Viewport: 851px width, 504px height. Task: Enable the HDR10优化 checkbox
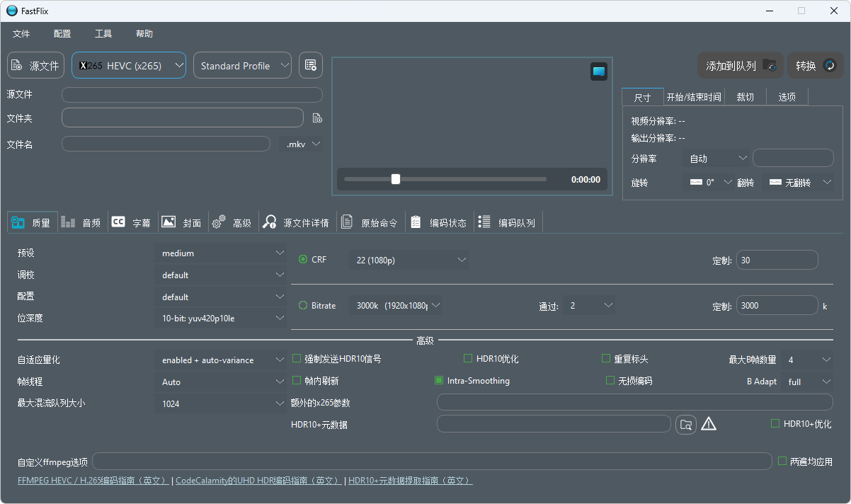(468, 359)
